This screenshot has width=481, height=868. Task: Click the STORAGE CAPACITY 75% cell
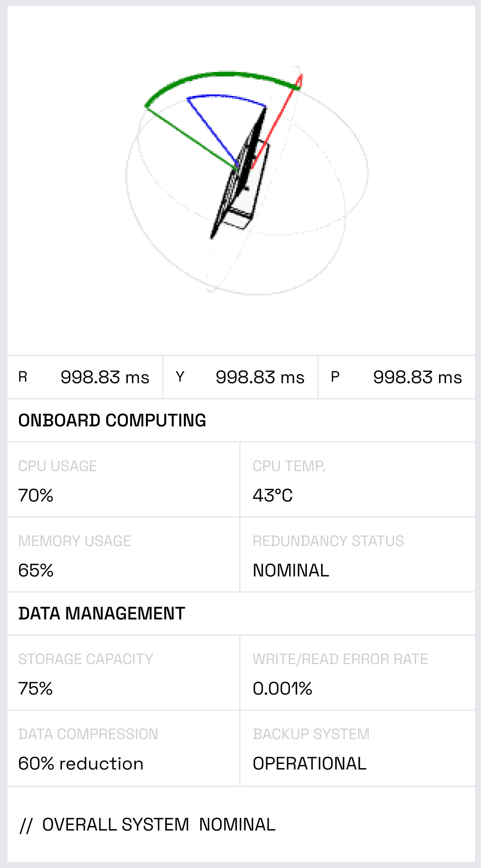tap(123, 673)
